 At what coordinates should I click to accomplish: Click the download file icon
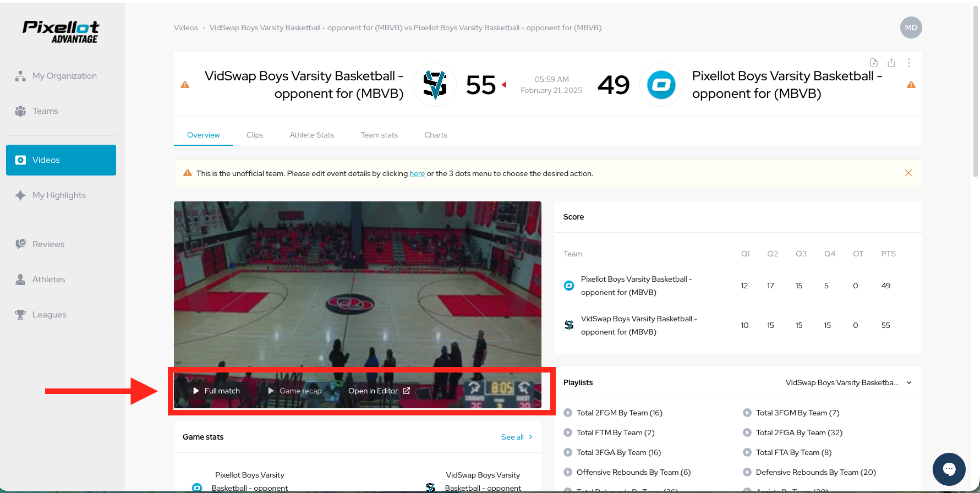point(873,63)
